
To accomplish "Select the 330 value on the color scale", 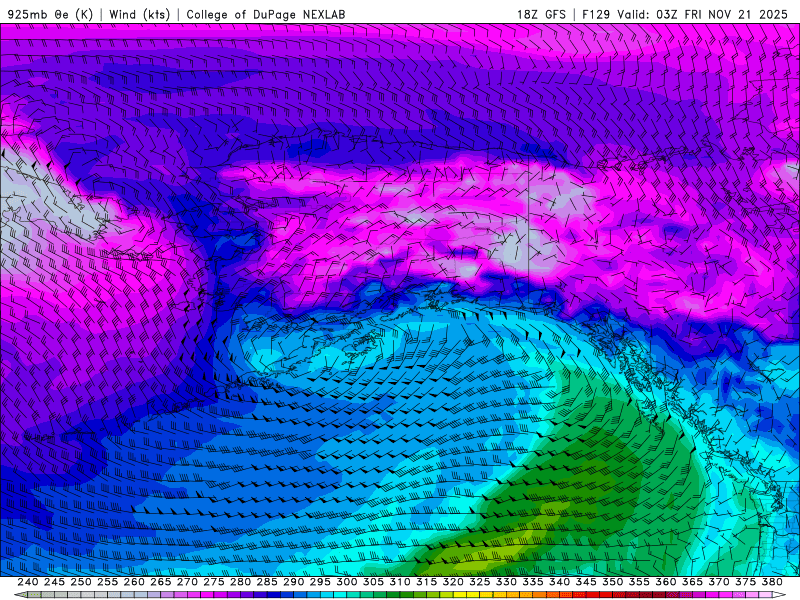I will click(x=506, y=582).
